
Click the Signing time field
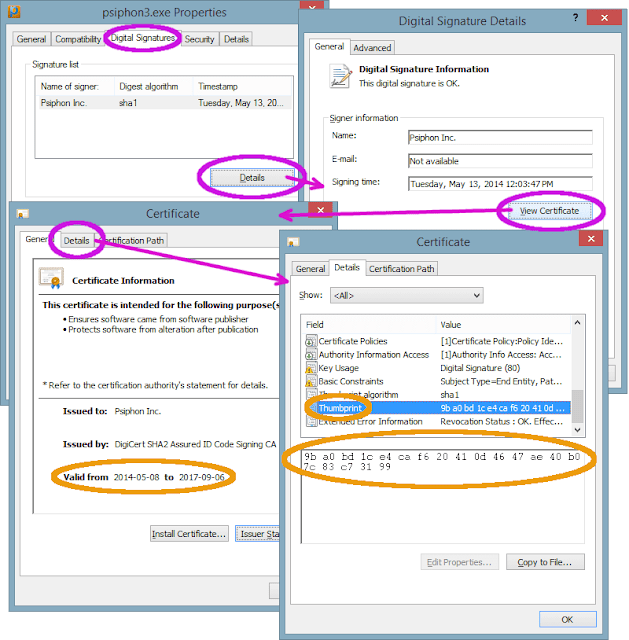click(x=500, y=184)
